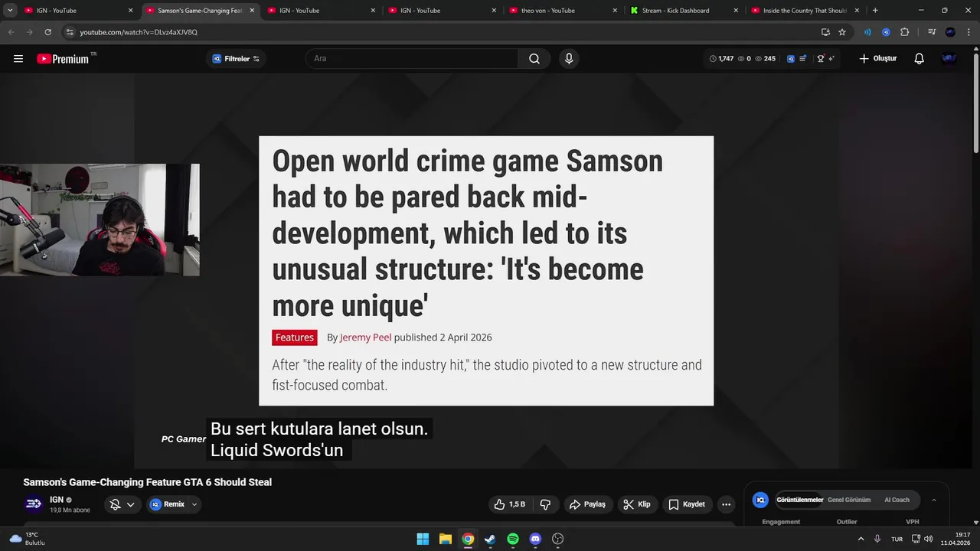Start voice search with the microphone
This screenshot has width=980, height=551.
point(569,59)
